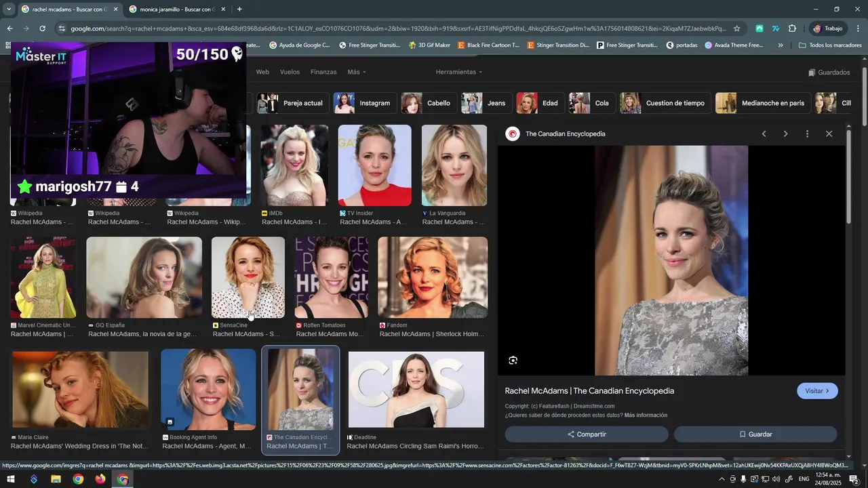Screen dimensions: 868x488
Task: Show the next image in the preview panel
Action: (785, 134)
